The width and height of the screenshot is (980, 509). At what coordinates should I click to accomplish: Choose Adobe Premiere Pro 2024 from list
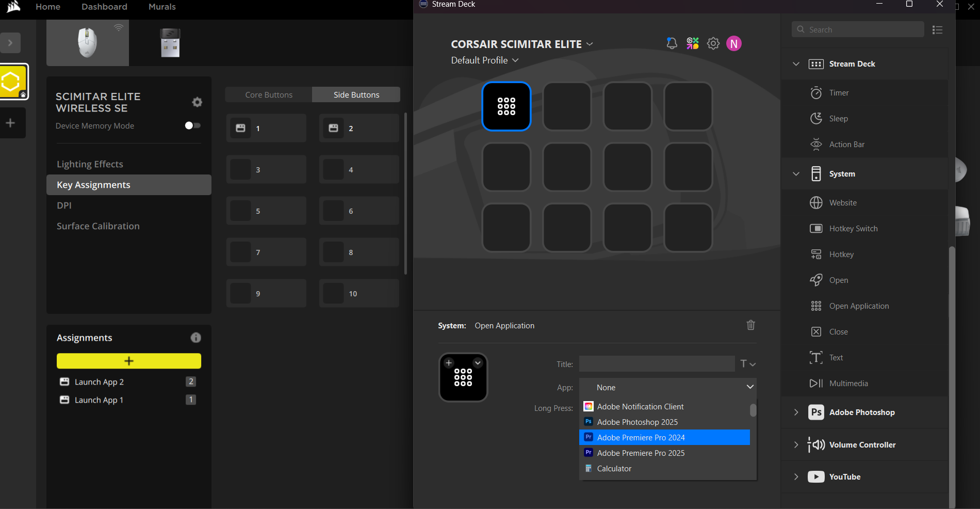(x=665, y=437)
